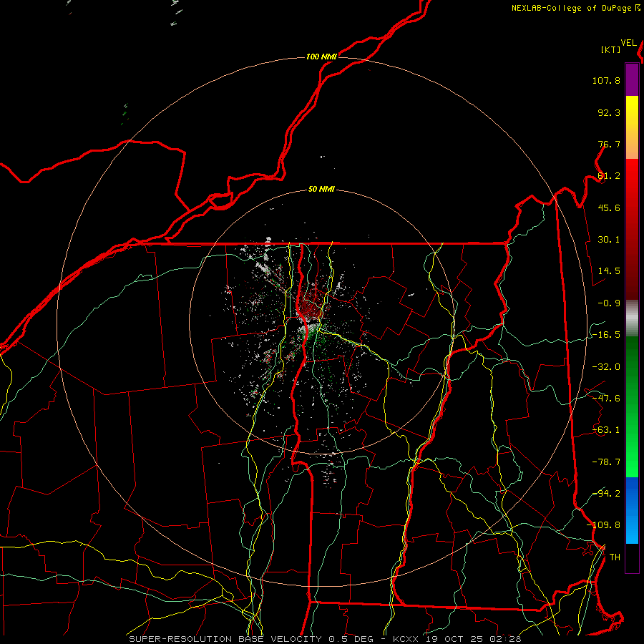The height and width of the screenshot is (644, 644).
Task: Click the yellow-orange segment of color bar
Action: coord(632,127)
